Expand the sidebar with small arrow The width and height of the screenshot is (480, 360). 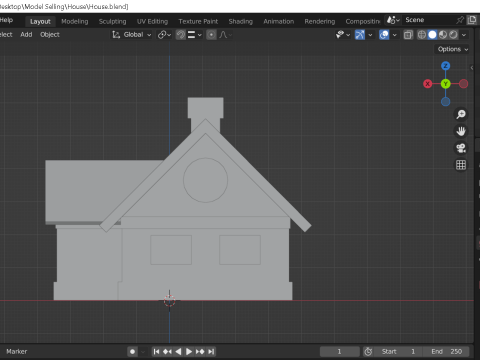472,68
